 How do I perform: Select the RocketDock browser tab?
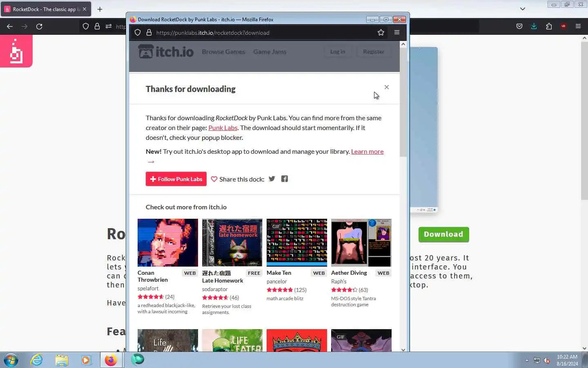(x=46, y=9)
